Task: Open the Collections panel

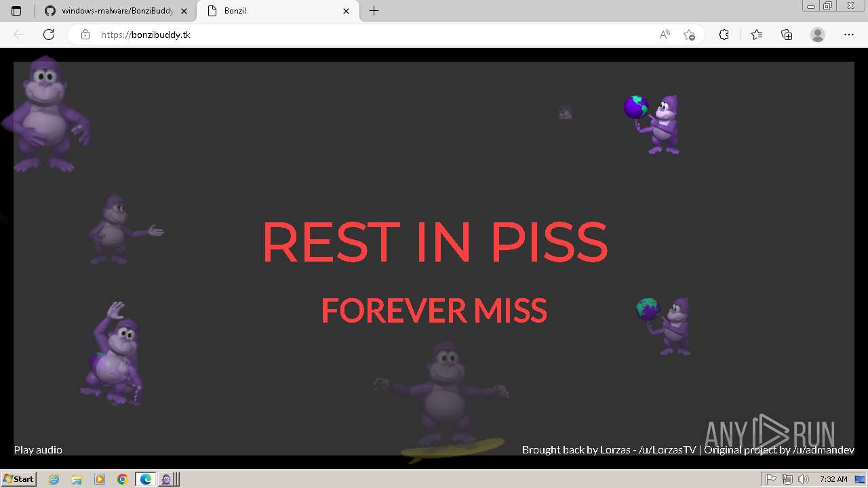Action: click(x=787, y=35)
